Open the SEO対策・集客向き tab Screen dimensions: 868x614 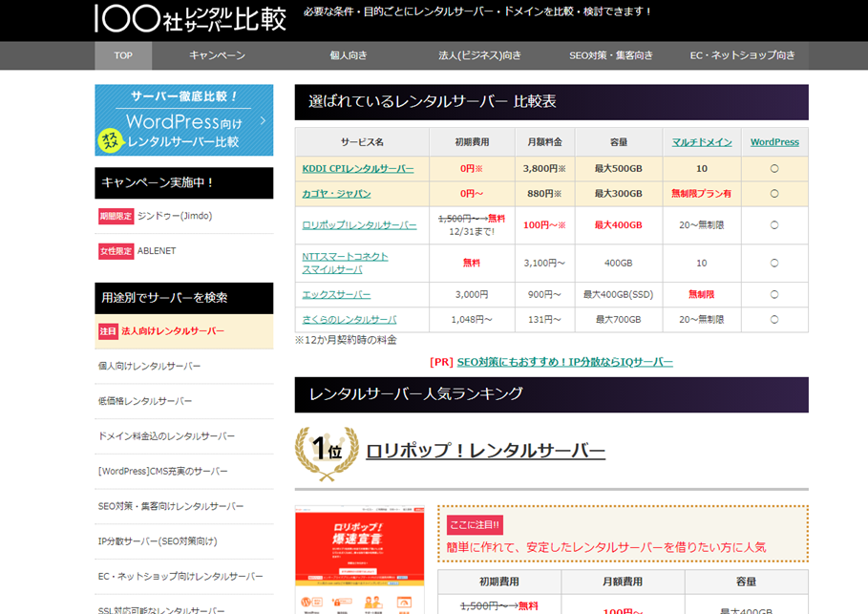[x=611, y=55]
